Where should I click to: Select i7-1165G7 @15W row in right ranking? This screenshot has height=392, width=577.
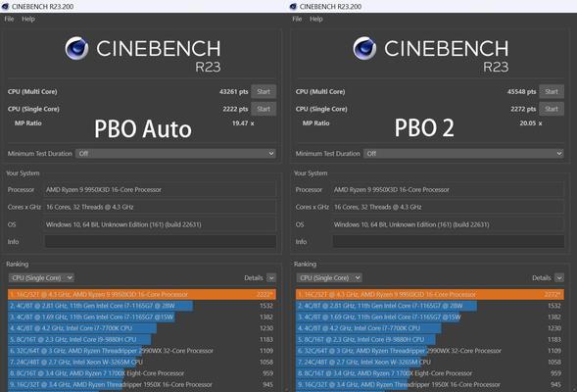coord(430,317)
